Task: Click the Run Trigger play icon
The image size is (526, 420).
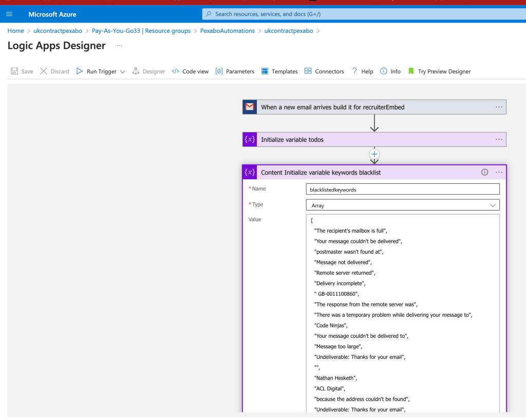Action: 80,71
